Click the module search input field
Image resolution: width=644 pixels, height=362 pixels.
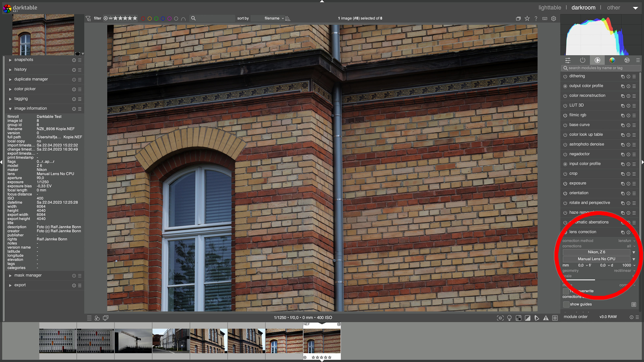tap(600, 68)
